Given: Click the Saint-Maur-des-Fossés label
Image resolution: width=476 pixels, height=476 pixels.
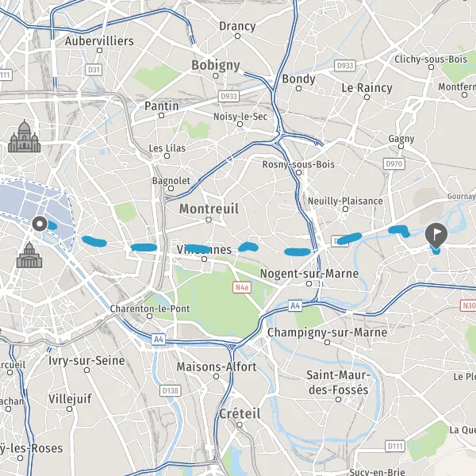Looking at the screenshot, I should [x=338, y=382].
